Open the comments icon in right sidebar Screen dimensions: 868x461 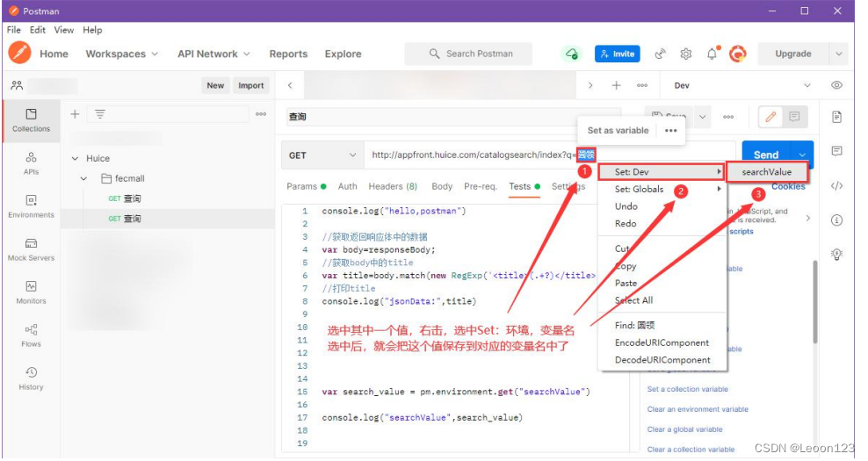click(x=836, y=151)
